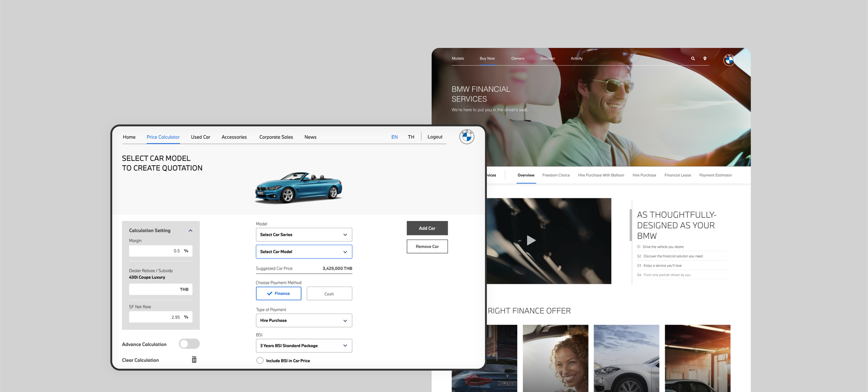Open Discover menu on BMW website
The height and width of the screenshot is (392, 868).
click(x=547, y=58)
